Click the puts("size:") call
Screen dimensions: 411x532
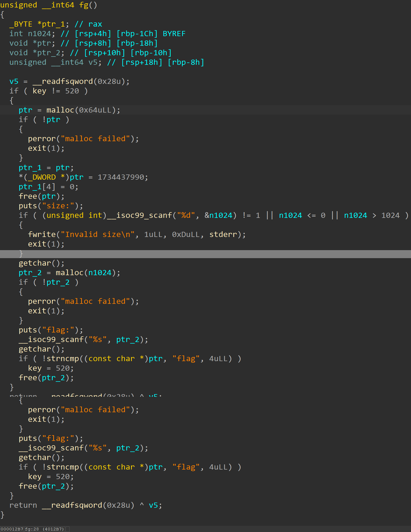pos(51,206)
